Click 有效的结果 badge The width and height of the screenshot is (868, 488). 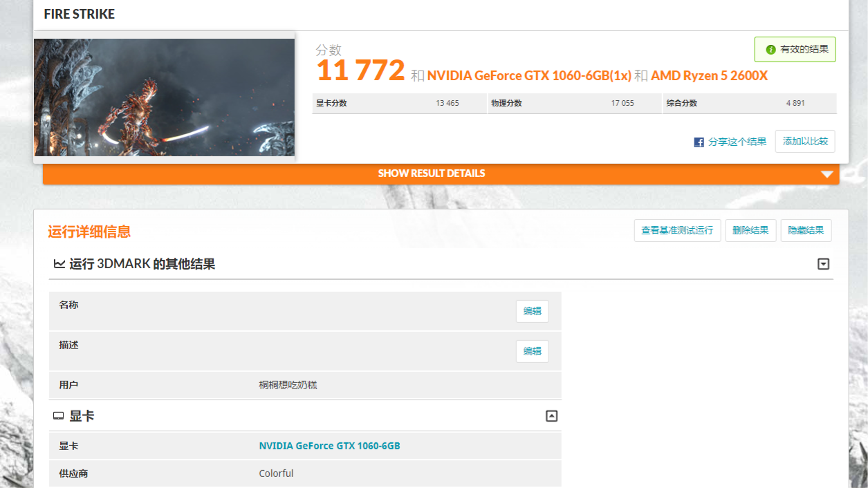pos(795,50)
